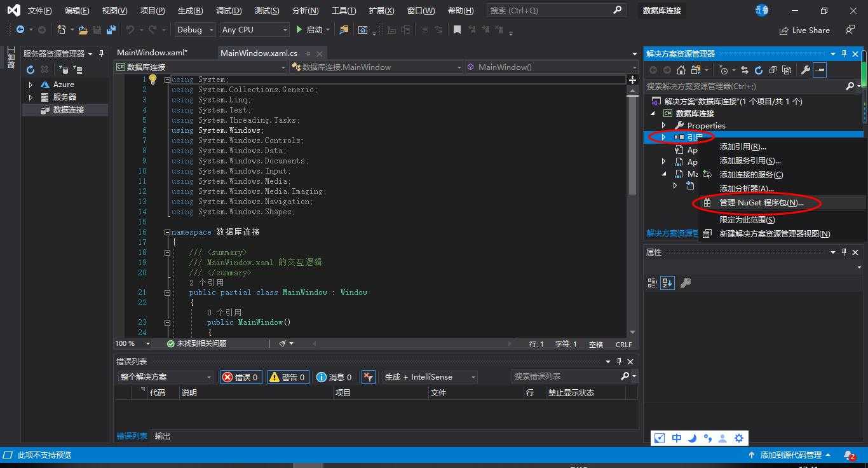Click the notifications icon in status bar
This screenshot has height=468, width=868.
(x=850, y=455)
